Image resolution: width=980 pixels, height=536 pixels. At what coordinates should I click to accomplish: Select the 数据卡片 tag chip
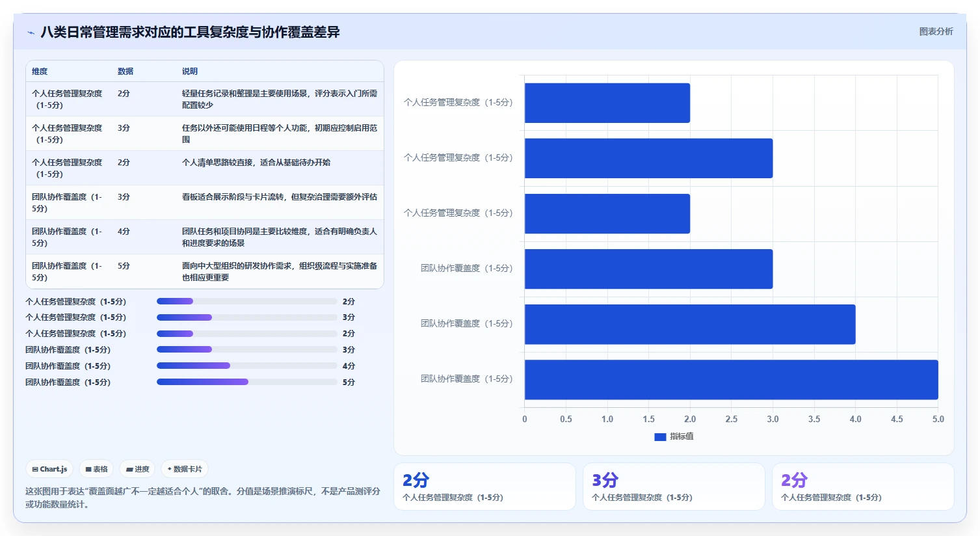[185, 469]
